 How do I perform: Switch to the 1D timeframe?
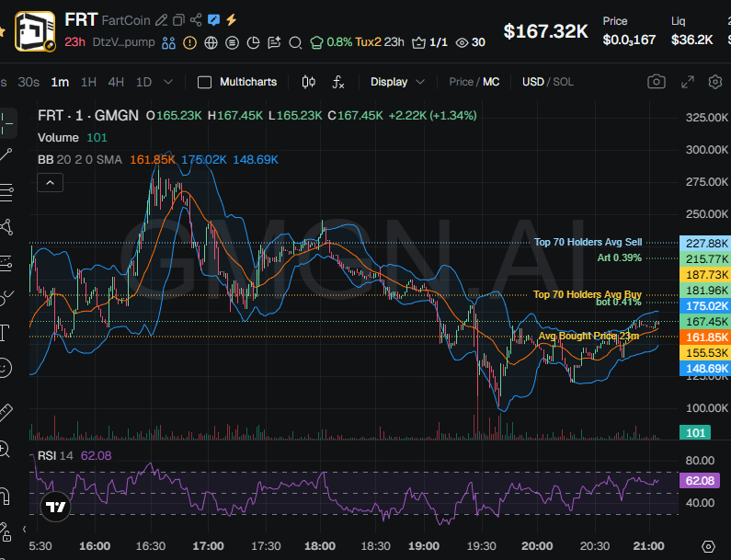143,82
